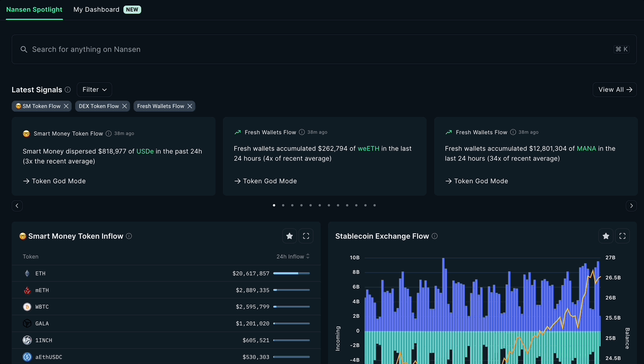Viewport: 644px width, 364px height.
Task: Remove the SM Token Flow filter chip
Action: (x=66, y=106)
